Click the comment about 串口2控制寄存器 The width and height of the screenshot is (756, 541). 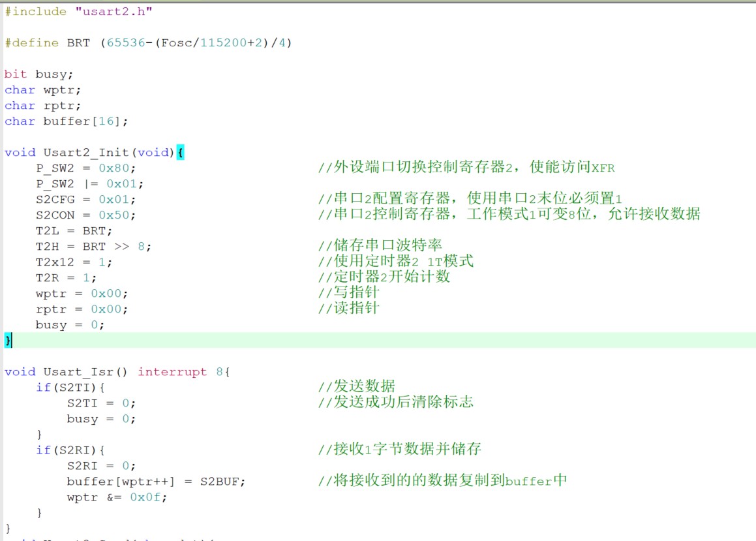509,213
